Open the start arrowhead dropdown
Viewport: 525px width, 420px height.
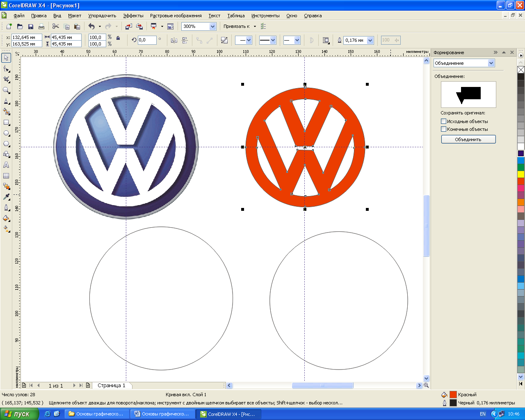[249, 40]
